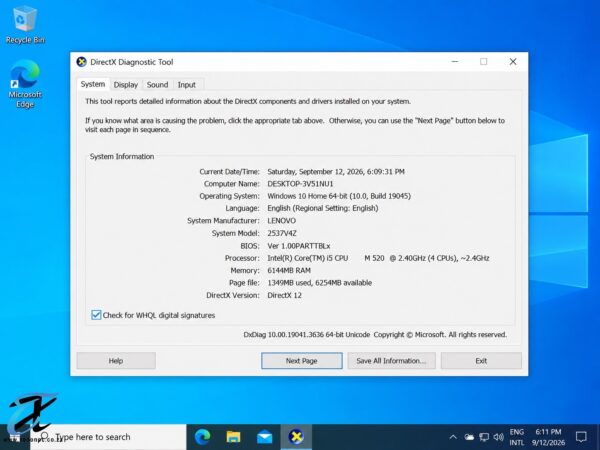This screenshot has height=450, width=600.
Task: Open the Recycle Bin desktop icon
Action: [25, 25]
